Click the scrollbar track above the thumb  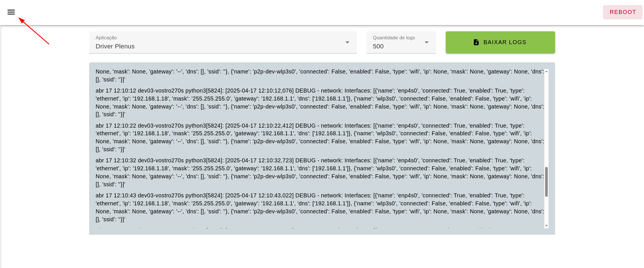click(546, 120)
